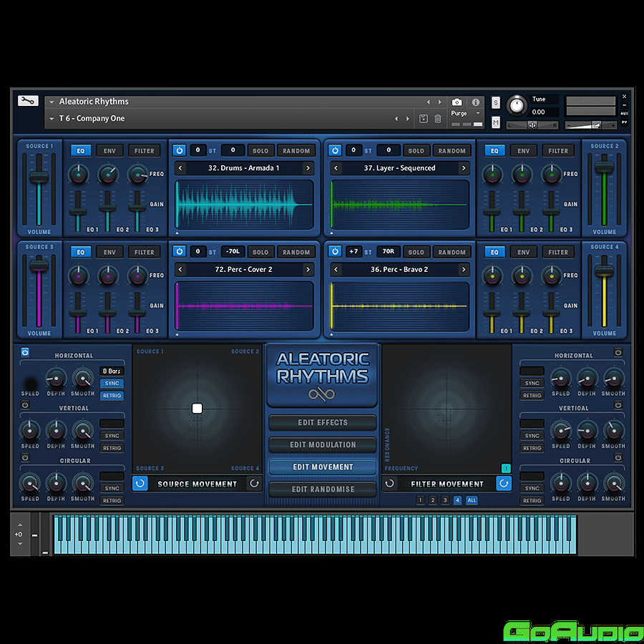The width and height of the screenshot is (644, 644).
Task: Enable the left Vertical movement power toggle
Action: pyautogui.click(x=25, y=405)
